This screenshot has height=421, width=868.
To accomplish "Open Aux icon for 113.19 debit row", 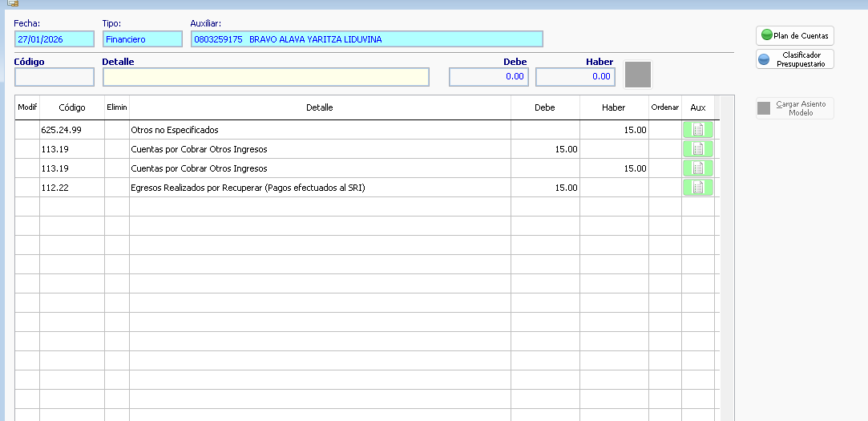I will tap(697, 149).
